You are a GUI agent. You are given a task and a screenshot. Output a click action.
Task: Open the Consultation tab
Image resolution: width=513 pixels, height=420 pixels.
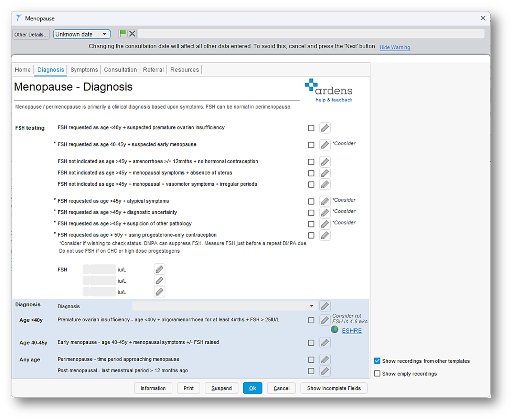click(120, 70)
